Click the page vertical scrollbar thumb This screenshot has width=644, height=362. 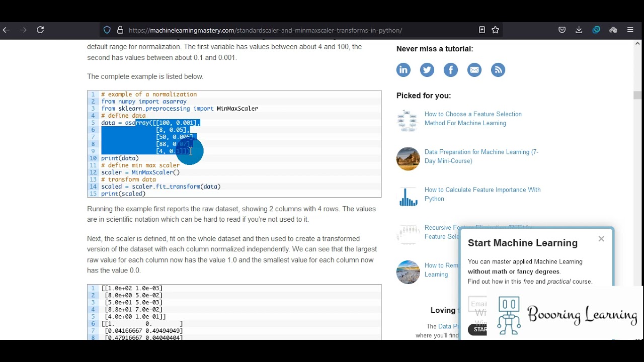(637, 95)
